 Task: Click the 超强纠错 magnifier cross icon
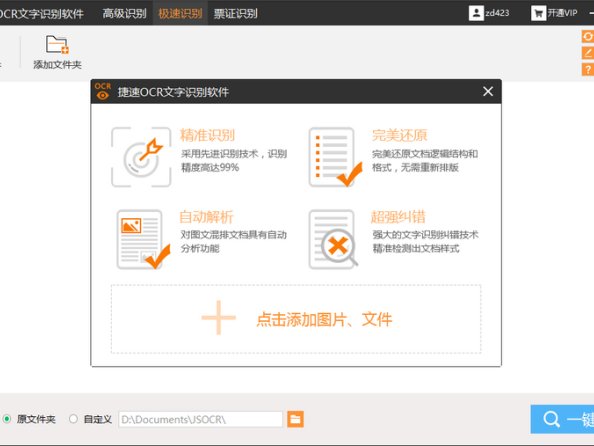click(x=333, y=239)
